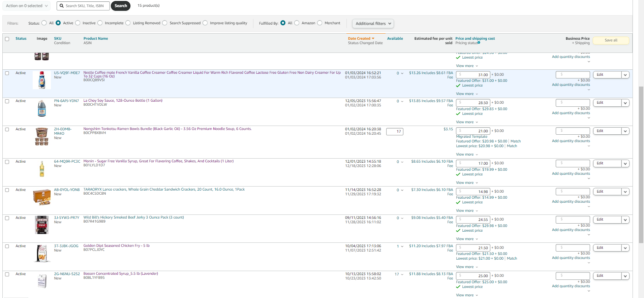Click Business Price field for La Choy row
Screen dimensions: 644x298
(573, 102)
